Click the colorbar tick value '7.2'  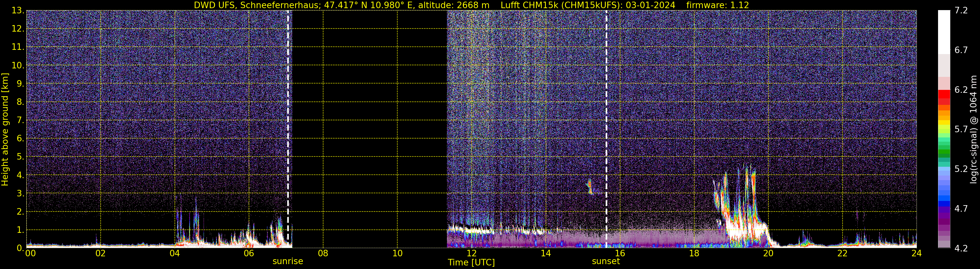point(961,11)
